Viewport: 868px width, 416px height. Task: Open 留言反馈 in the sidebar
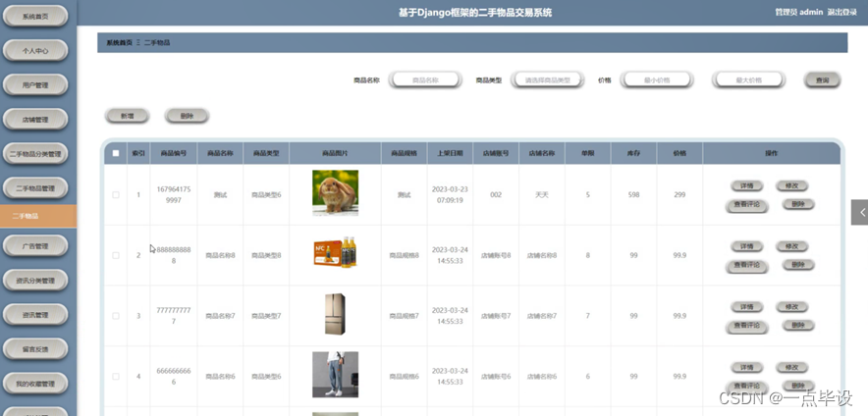[x=35, y=349]
